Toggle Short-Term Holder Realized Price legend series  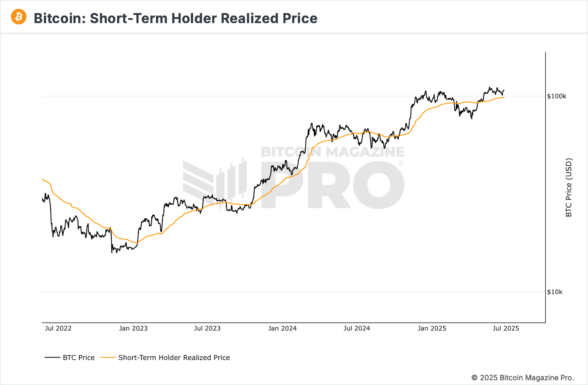click(x=174, y=357)
